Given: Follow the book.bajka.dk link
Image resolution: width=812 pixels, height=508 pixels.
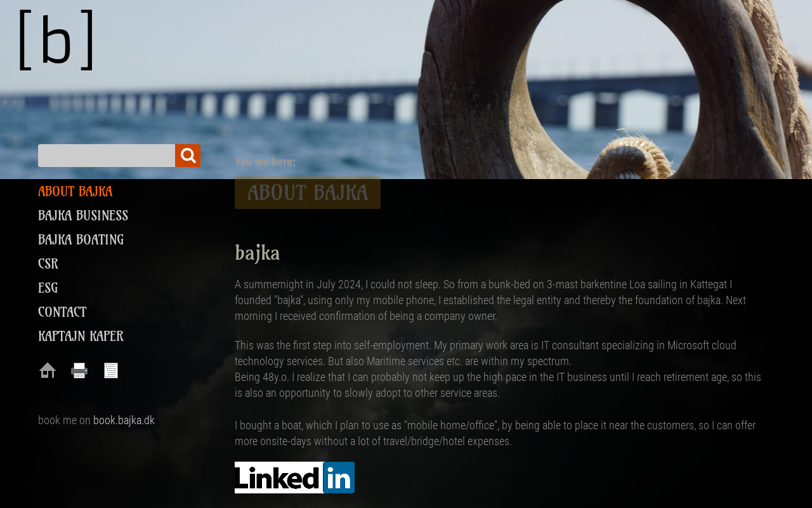Looking at the screenshot, I should point(124,420).
